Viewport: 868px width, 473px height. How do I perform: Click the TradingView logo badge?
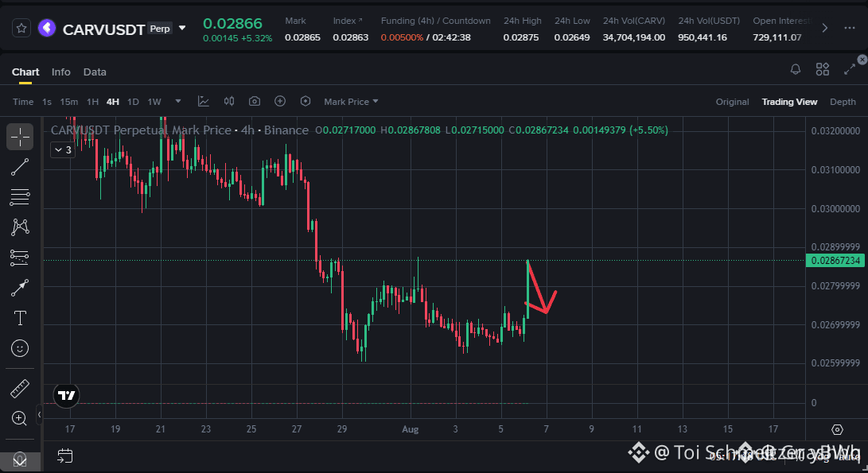[x=66, y=395]
